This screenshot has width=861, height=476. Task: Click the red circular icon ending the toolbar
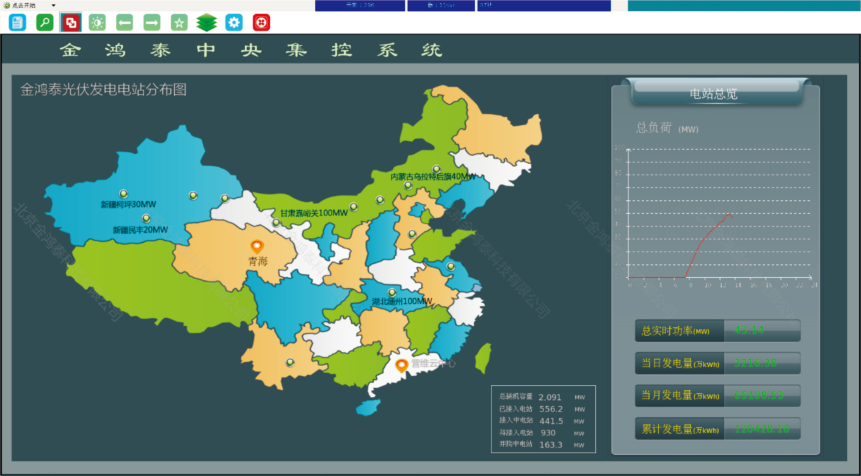[261, 22]
